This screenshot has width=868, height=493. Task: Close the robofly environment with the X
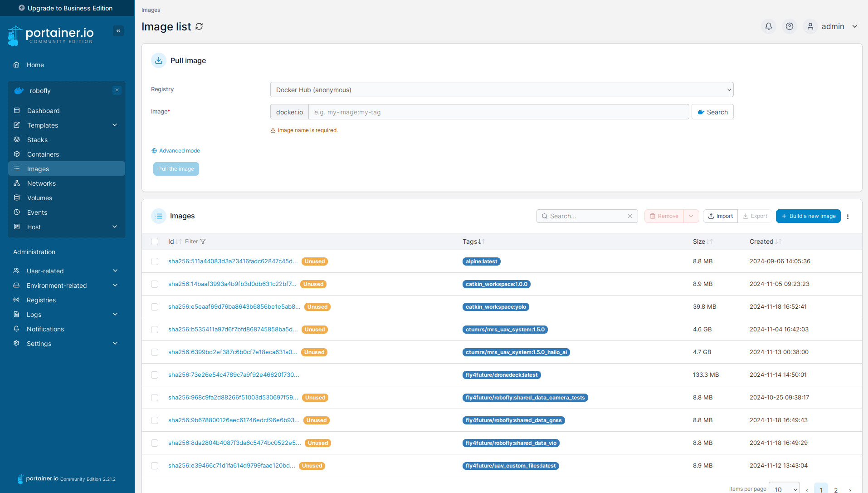click(x=117, y=90)
